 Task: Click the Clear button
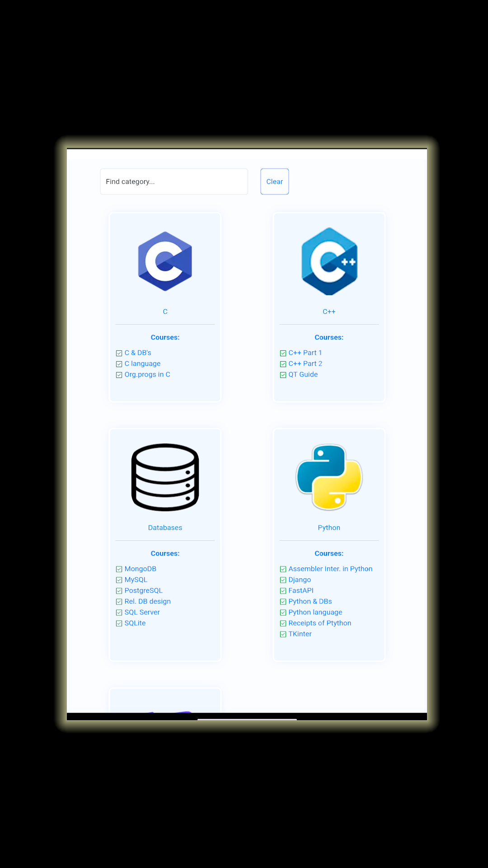pyautogui.click(x=275, y=182)
